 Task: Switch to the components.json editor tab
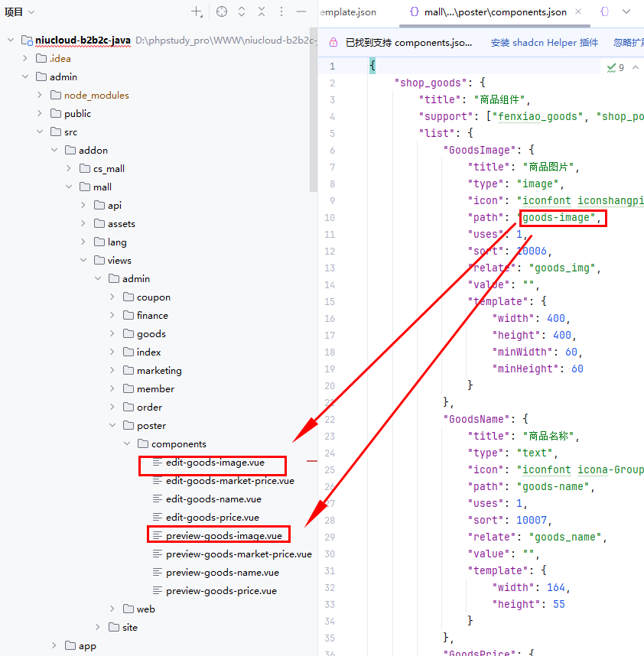point(494,12)
